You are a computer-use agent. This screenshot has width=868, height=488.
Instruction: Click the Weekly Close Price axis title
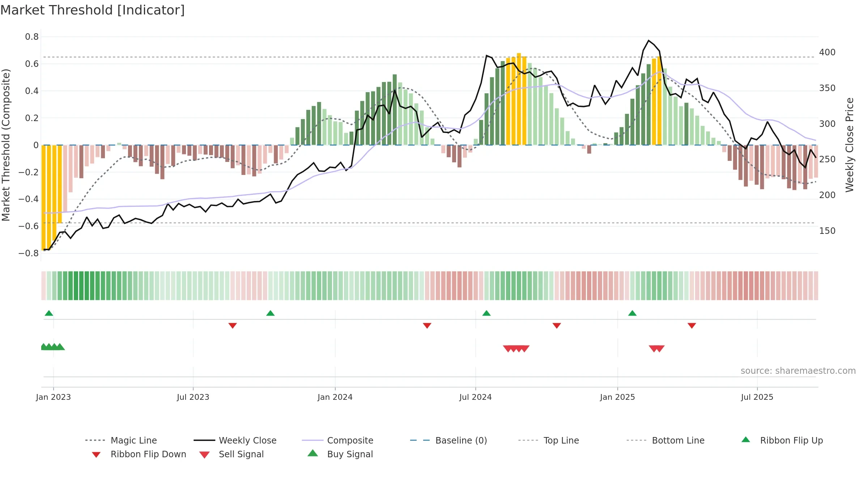click(x=850, y=145)
